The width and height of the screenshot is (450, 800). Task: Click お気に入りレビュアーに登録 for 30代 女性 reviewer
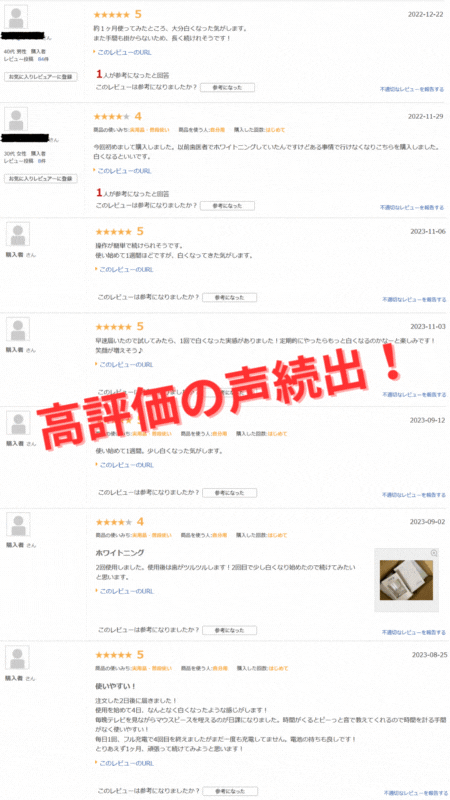click(41, 179)
